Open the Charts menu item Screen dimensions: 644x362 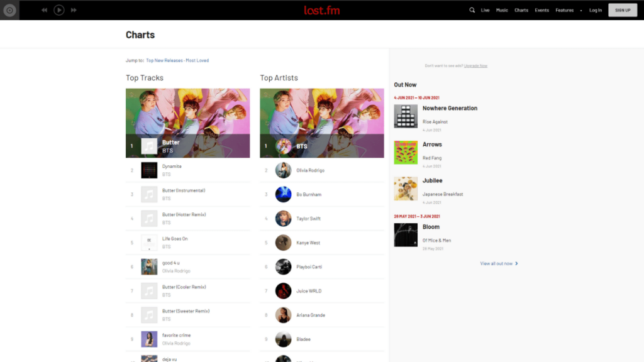click(521, 10)
